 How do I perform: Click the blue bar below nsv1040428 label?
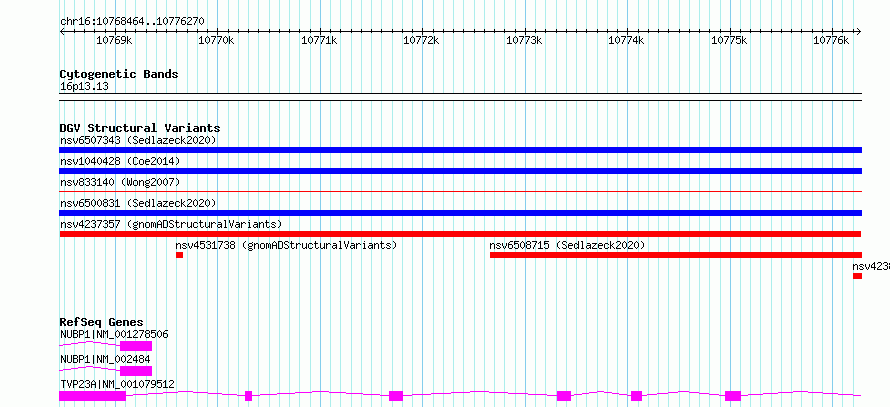point(460,171)
